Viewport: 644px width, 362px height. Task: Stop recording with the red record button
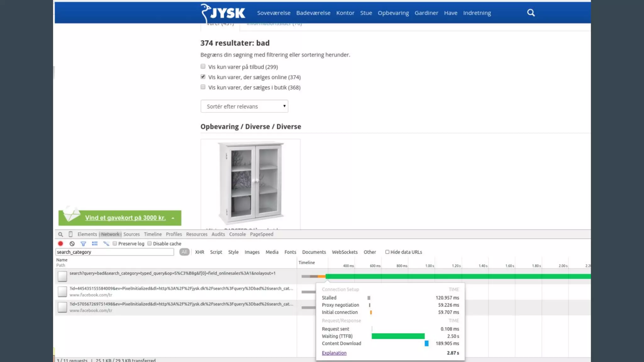click(x=61, y=244)
